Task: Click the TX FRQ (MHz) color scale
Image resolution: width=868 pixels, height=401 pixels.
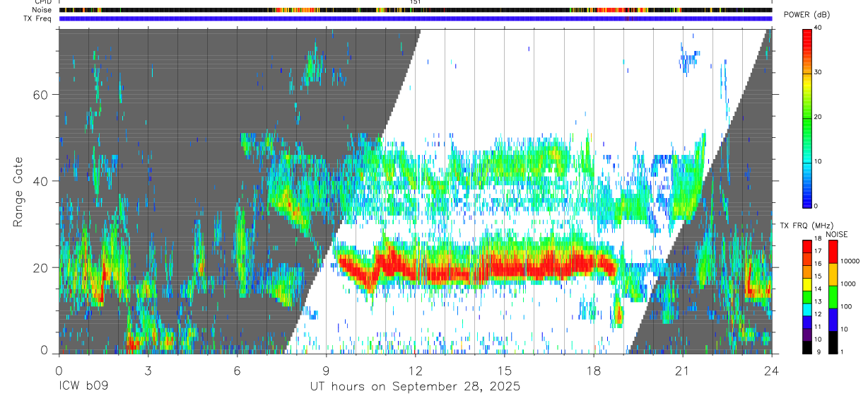Action: tap(807, 296)
